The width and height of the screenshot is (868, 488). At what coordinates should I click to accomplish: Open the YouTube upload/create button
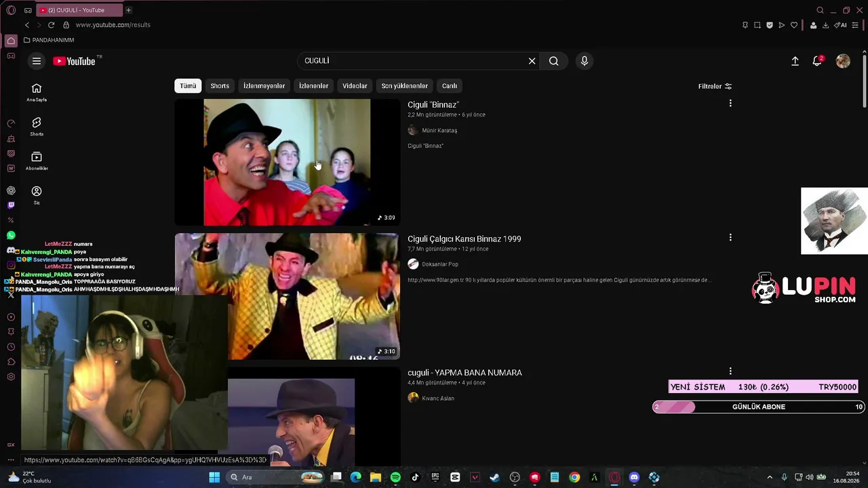(x=795, y=61)
